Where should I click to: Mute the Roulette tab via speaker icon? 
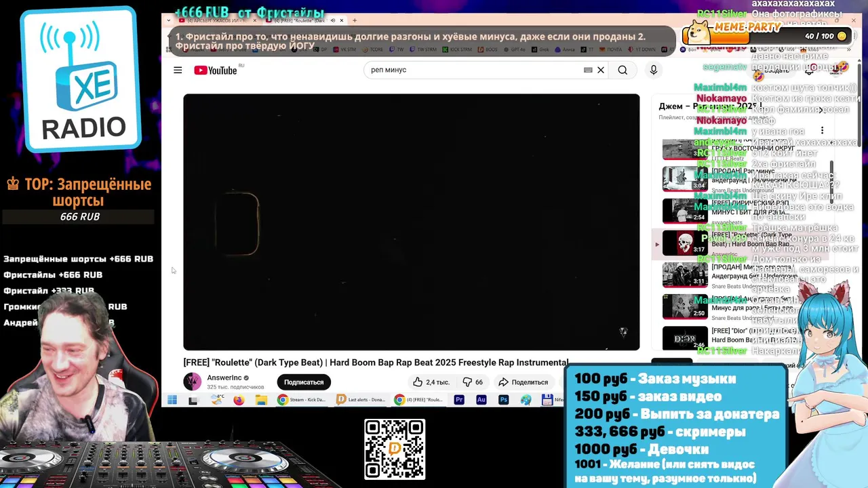332,20
